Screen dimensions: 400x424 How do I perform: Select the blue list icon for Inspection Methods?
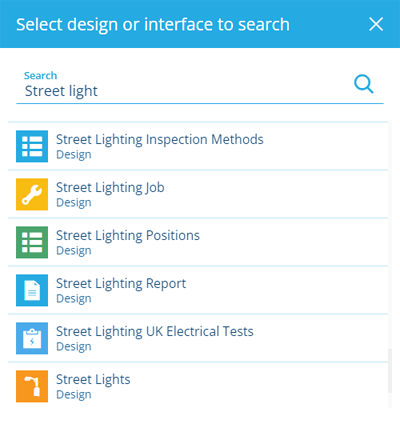tap(32, 146)
